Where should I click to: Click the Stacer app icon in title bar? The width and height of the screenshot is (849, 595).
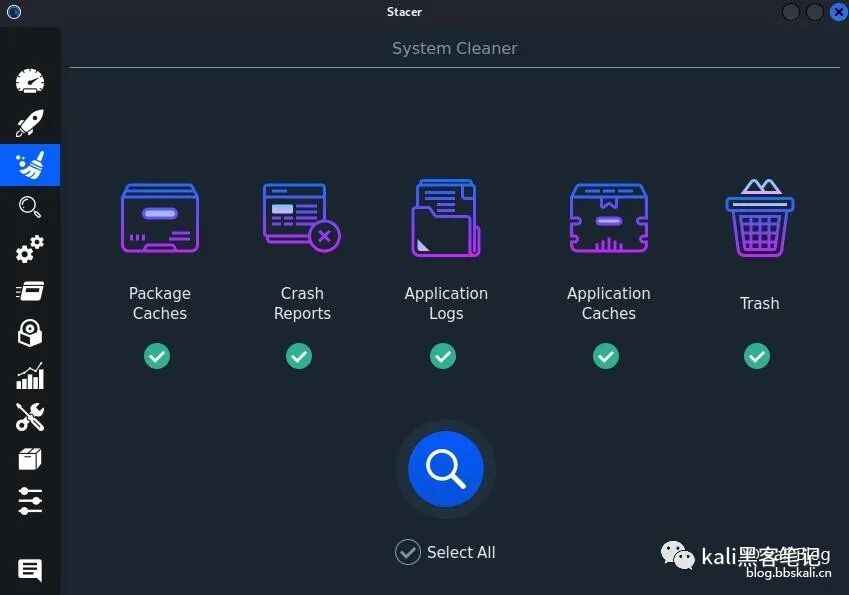pyautogui.click(x=14, y=11)
